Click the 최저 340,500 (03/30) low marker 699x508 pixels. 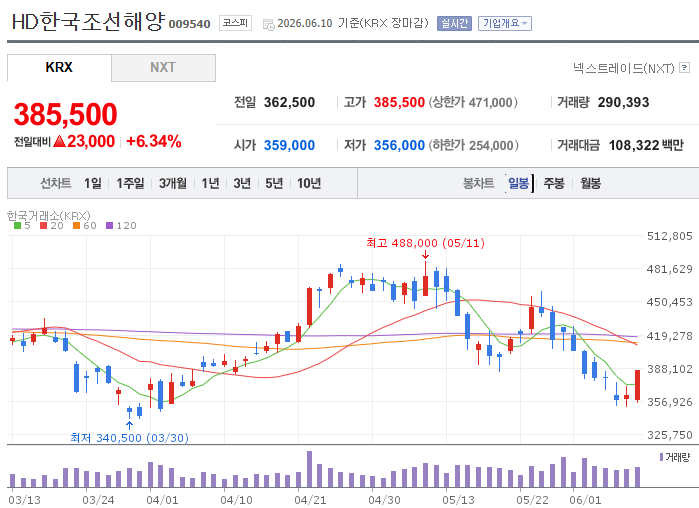point(129,438)
